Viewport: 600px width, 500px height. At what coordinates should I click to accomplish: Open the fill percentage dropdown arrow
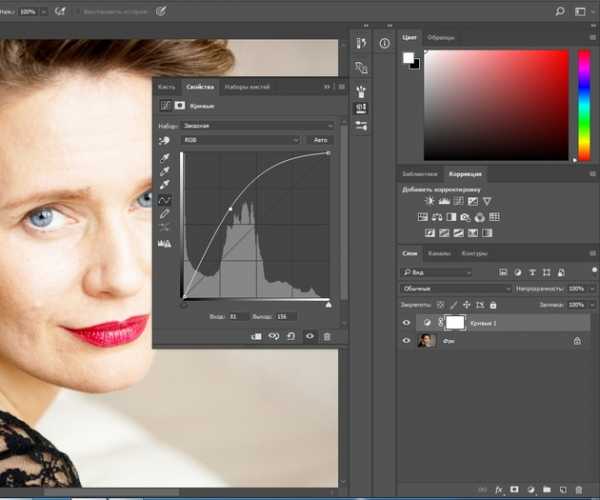coord(592,305)
